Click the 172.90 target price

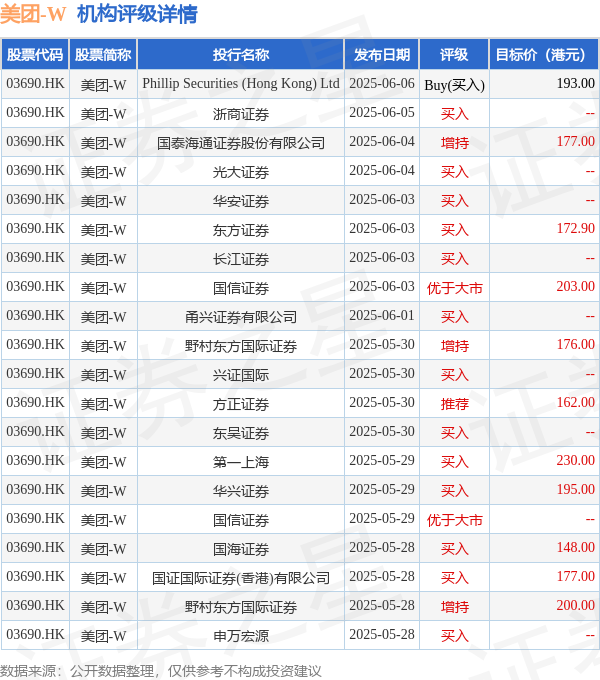click(x=575, y=229)
